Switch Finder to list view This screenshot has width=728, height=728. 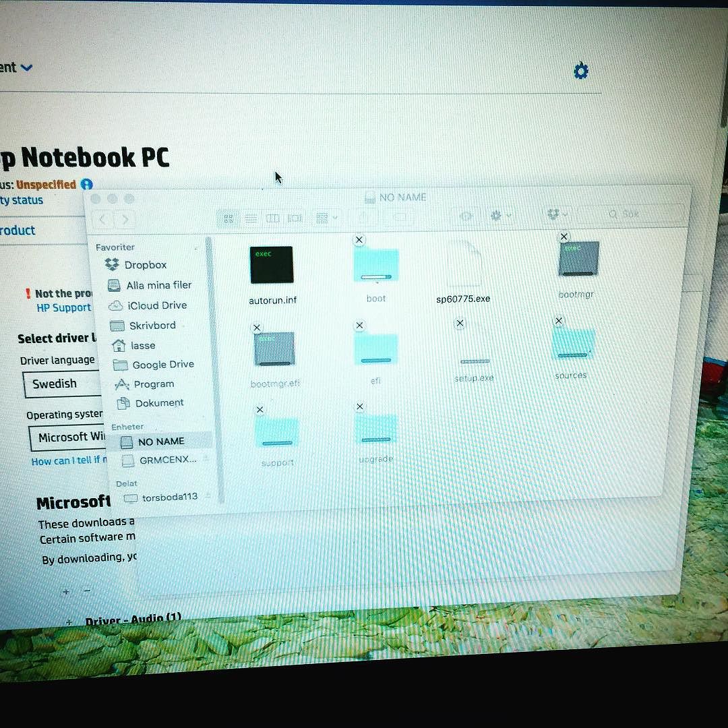[251, 218]
